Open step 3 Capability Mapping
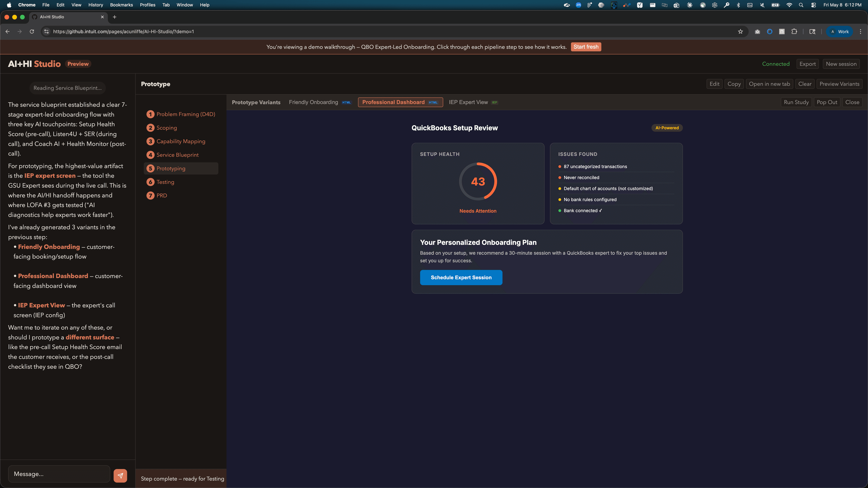Image resolution: width=868 pixels, height=488 pixels. 181,141
